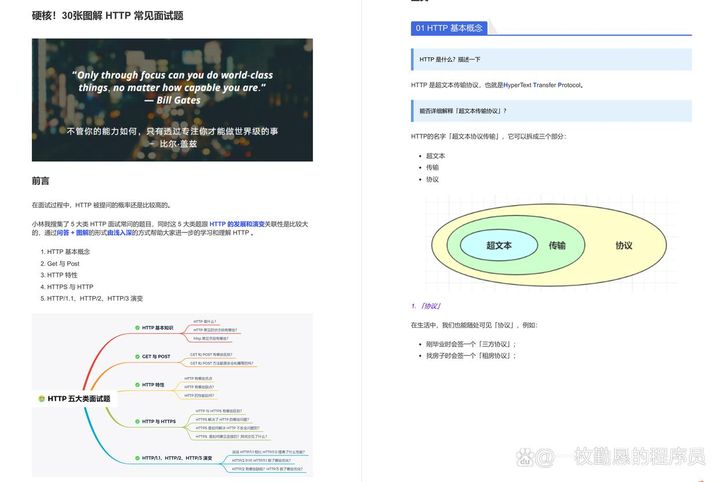
Task: Click the 'HTTP 与 HTTPS' mind map branch
Action: [158, 421]
